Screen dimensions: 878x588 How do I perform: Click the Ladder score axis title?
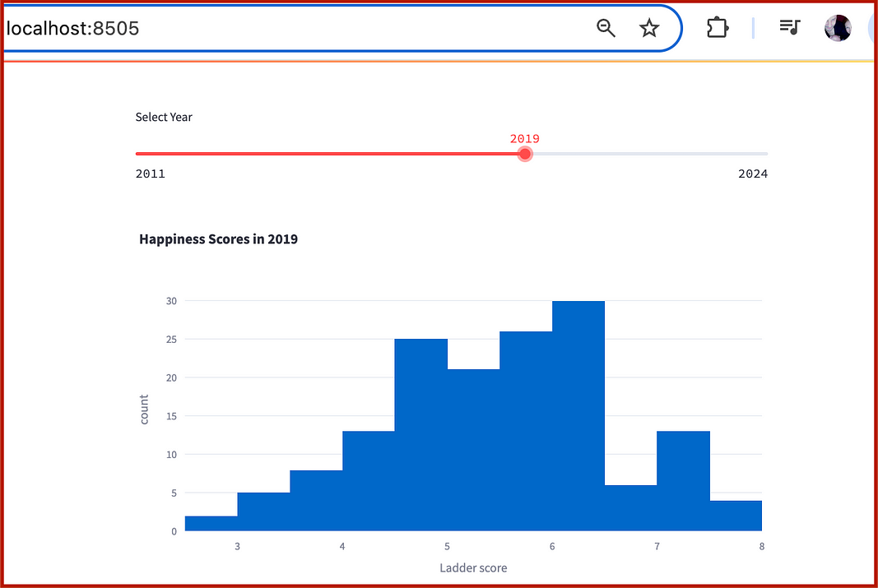coord(473,568)
